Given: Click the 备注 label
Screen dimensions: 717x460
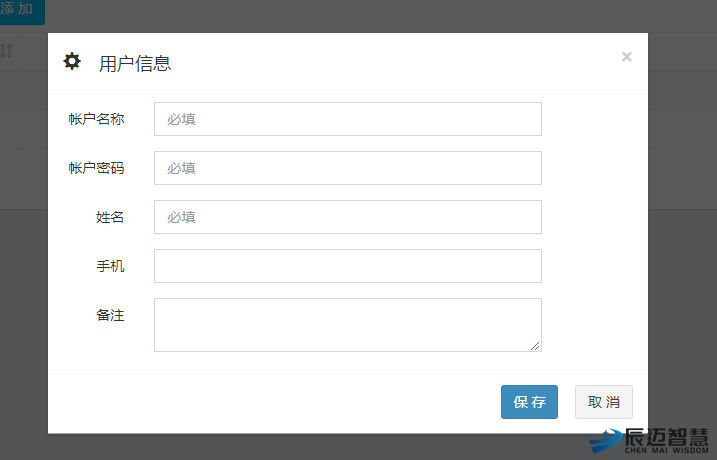Looking at the screenshot, I should click(110, 315).
